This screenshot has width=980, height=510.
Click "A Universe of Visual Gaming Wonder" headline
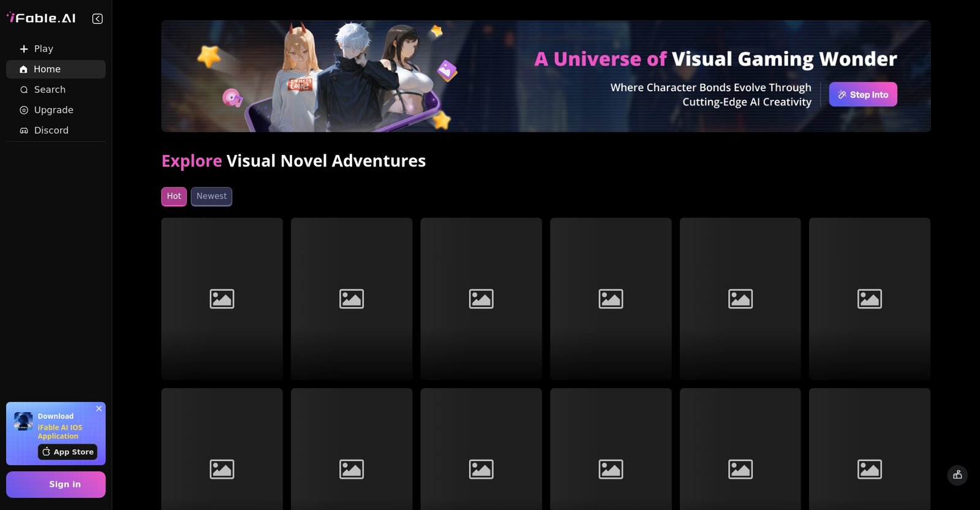[715, 59]
